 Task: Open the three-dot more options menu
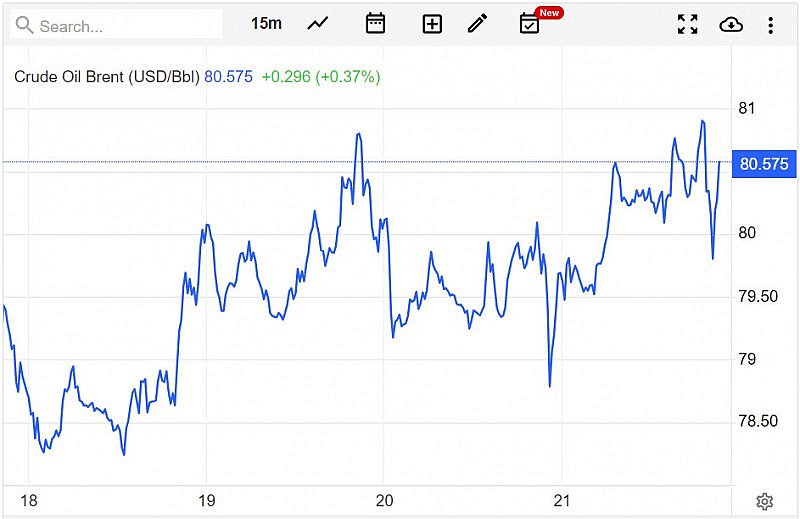click(x=770, y=25)
